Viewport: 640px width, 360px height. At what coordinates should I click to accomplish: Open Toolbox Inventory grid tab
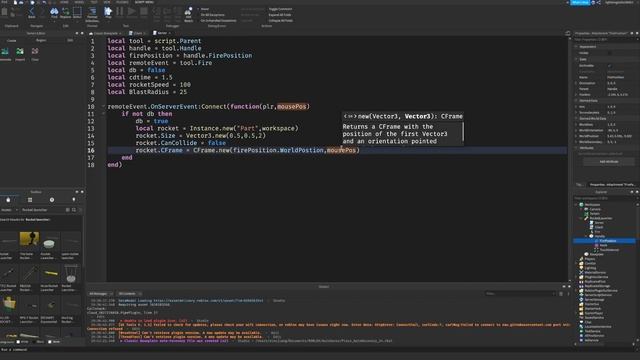[30, 200]
